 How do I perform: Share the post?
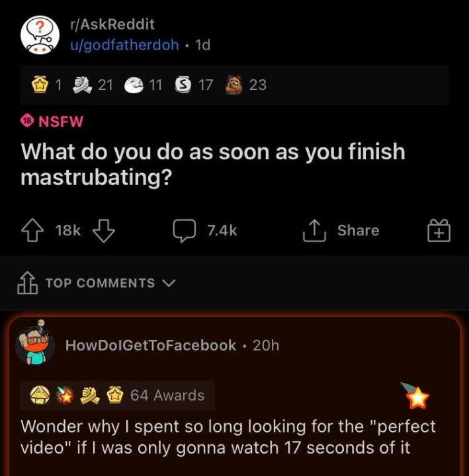[x=341, y=230]
